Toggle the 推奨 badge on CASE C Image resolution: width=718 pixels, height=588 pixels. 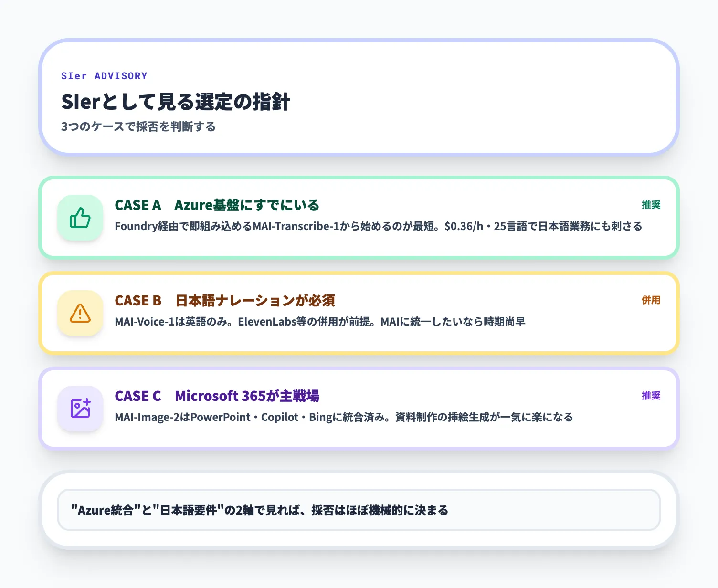651,396
